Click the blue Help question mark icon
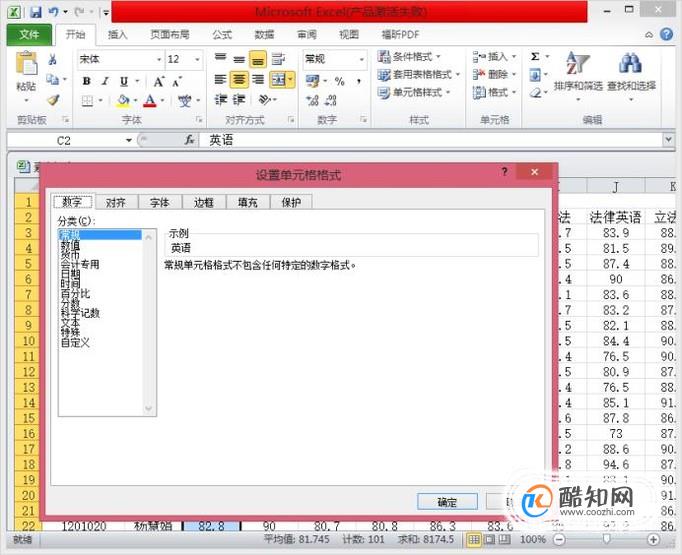682x555 pixels. point(666,34)
